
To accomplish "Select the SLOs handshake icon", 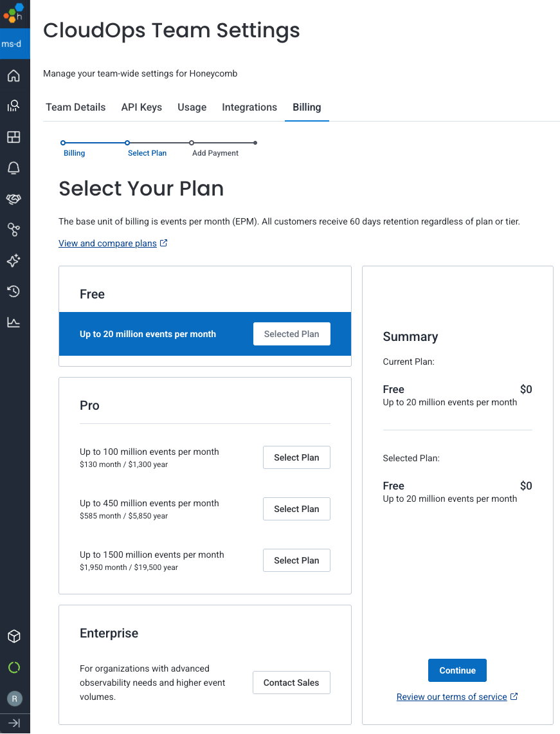I will 14,199.
